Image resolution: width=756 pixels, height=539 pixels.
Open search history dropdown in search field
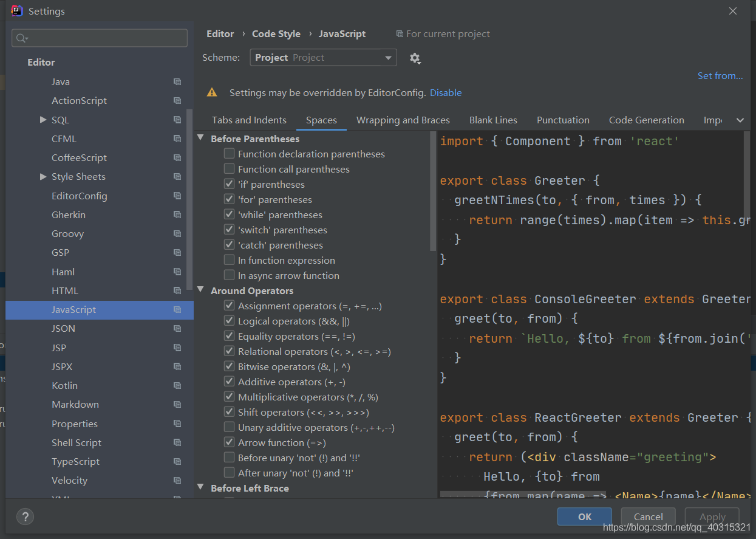(x=22, y=38)
